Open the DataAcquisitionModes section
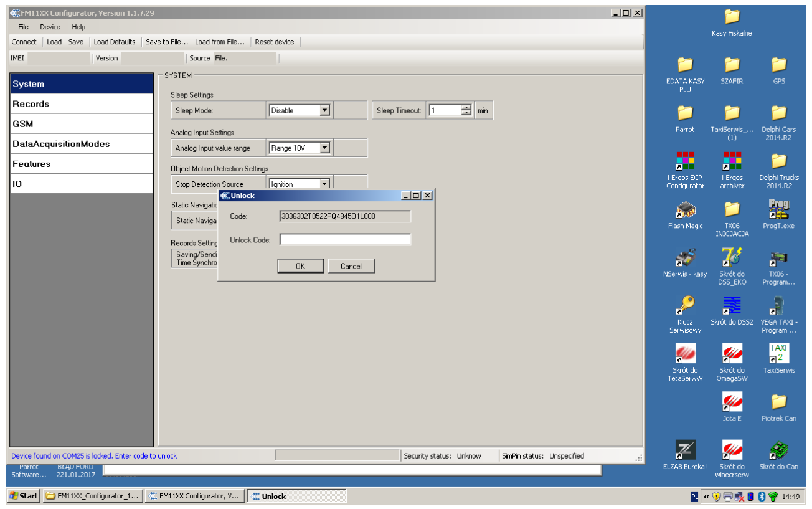812x509 pixels. (x=82, y=144)
